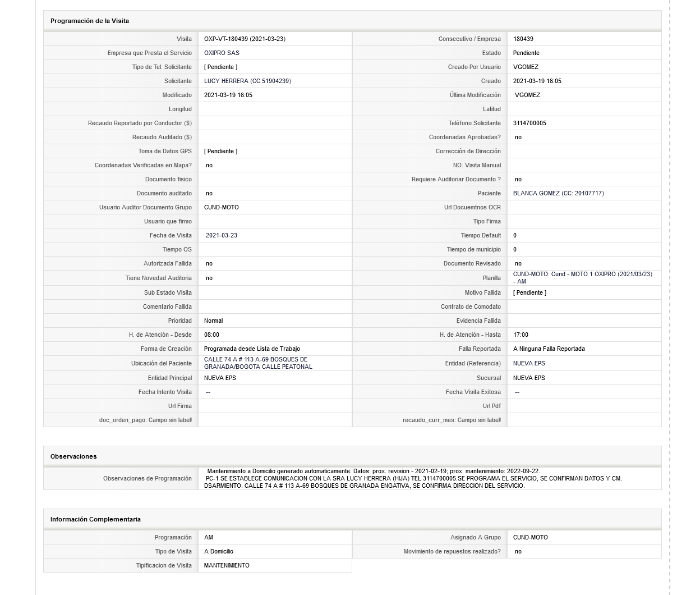Select the Estado value Pendiente
Screen dimensions: 700x595
coord(526,53)
